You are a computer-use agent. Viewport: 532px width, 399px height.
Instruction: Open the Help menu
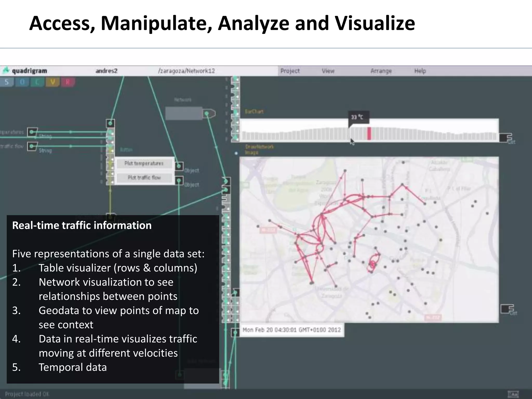[x=420, y=71]
